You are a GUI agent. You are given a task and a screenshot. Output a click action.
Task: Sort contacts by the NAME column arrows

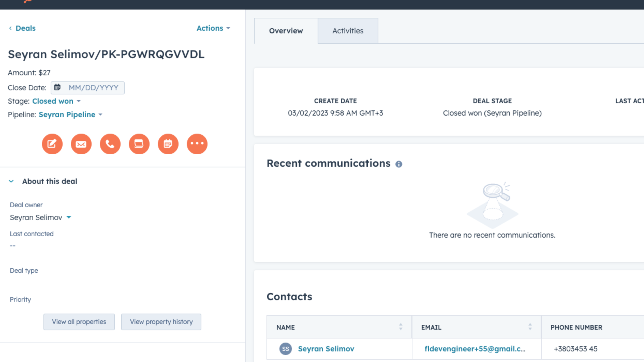(401, 327)
